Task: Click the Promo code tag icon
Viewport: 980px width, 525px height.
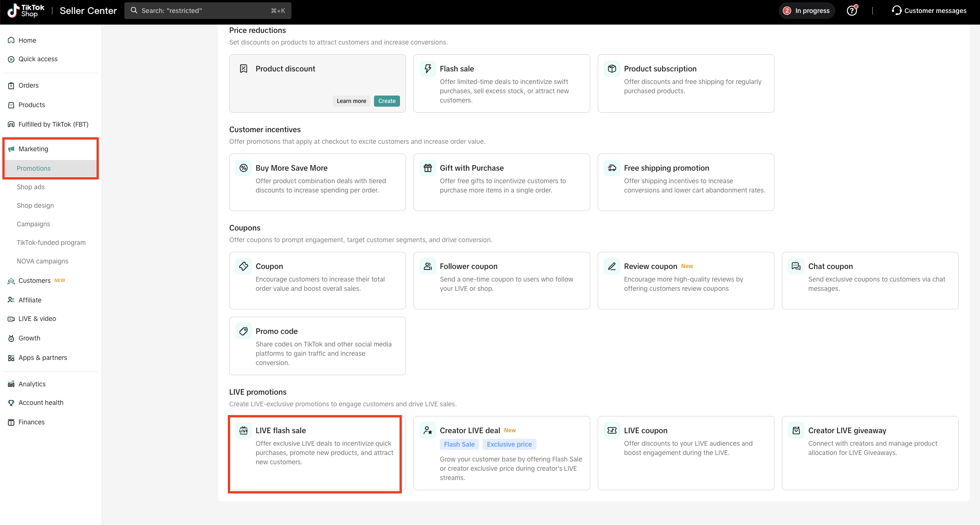Action: click(244, 331)
